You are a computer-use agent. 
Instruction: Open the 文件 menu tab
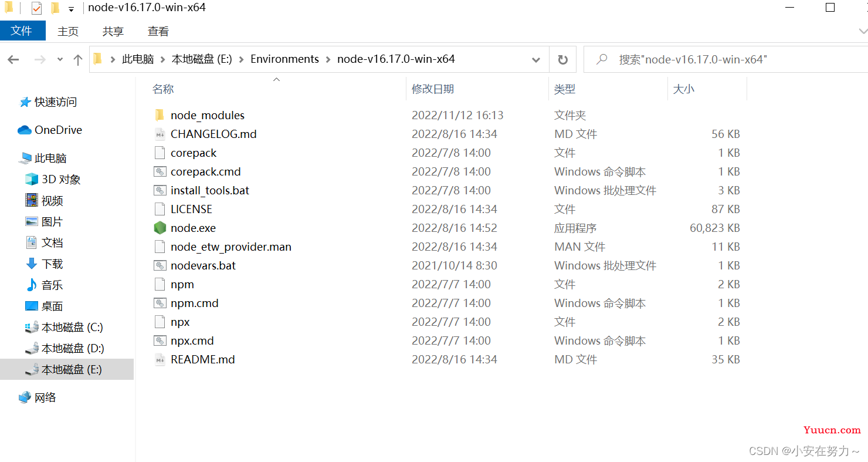[x=22, y=31]
